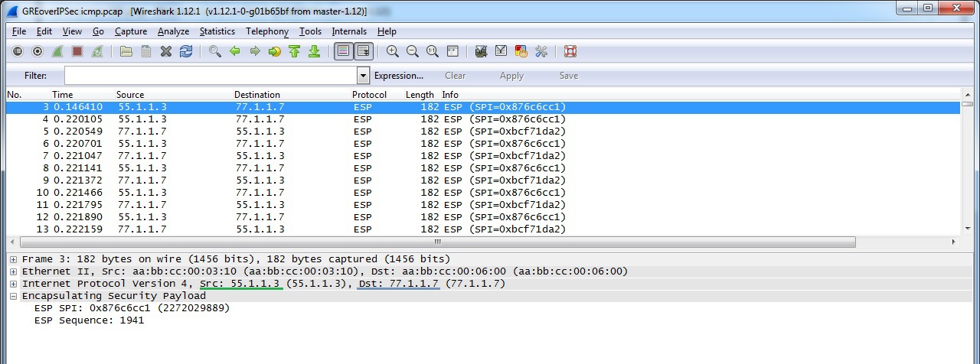The width and height of the screenshot is (980, 364).
Task: Expand the Frame 3 tree node
Action: [13, 259]
